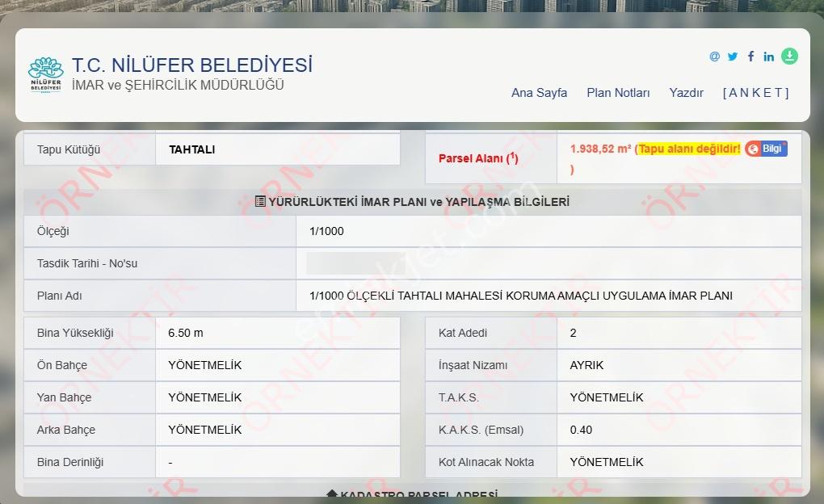Select the Planı Adı value text

point(521,296)
